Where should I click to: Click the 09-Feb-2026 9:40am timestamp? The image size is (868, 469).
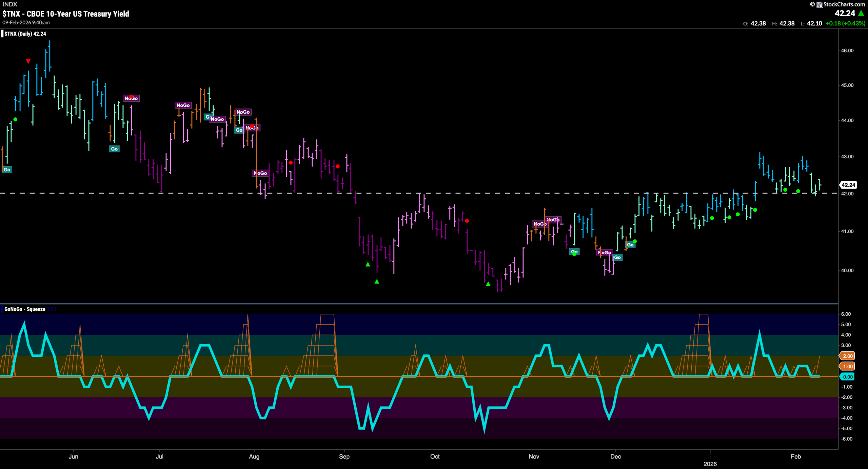point(26,22)
